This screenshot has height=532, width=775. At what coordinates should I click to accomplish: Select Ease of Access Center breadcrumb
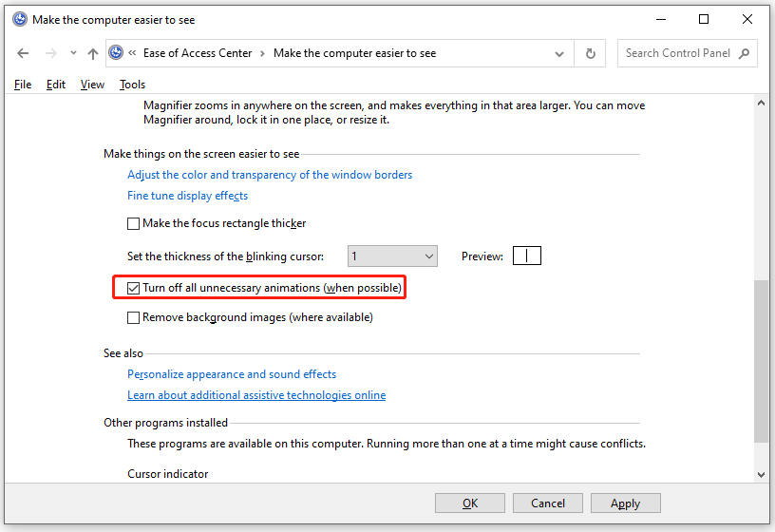pyautogui.click(x=198, y=53)
